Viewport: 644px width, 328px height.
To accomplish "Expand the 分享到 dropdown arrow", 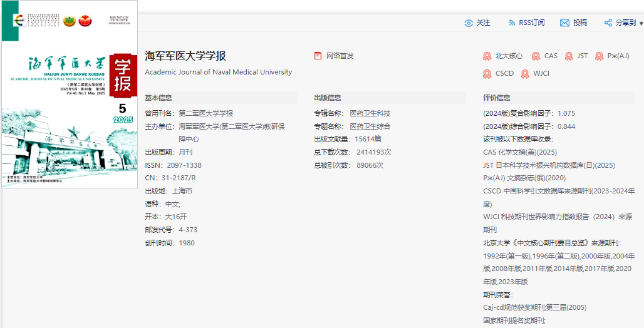I will coord(641,23).
